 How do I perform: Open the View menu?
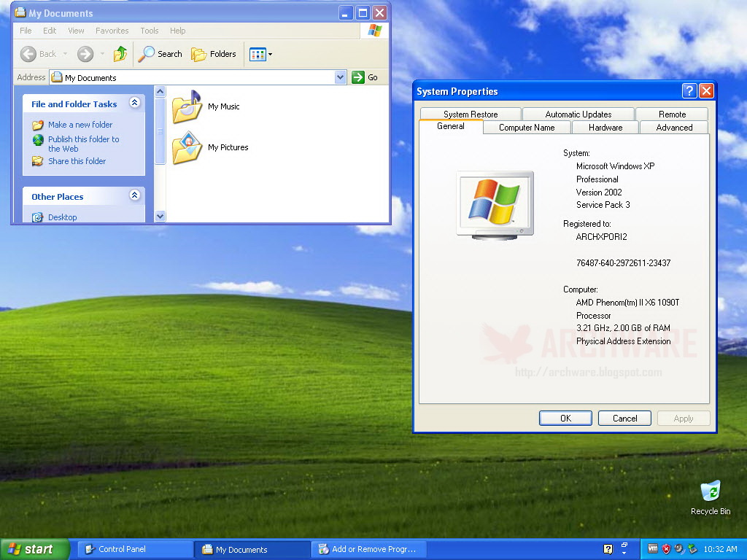pyautogui.click(x=76, y=31)
